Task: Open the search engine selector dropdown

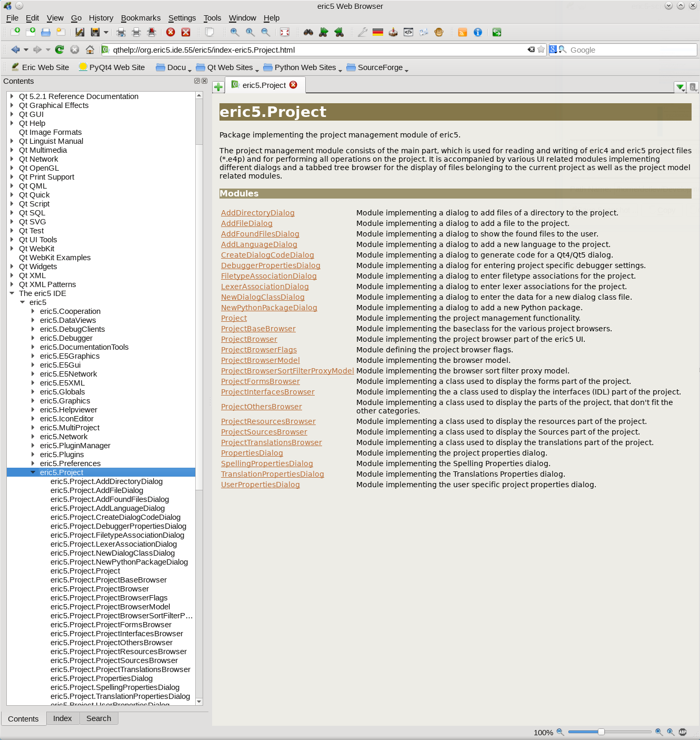Action: click(553, 50)
